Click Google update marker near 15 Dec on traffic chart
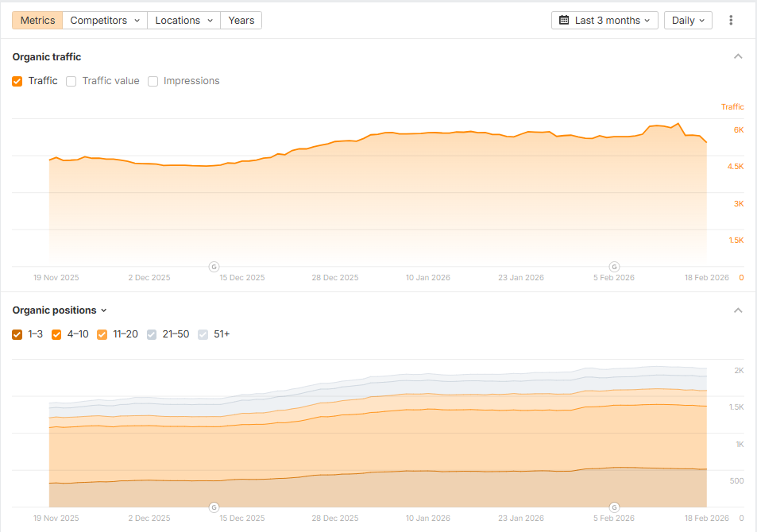757x532 pixels. (214, 266)
